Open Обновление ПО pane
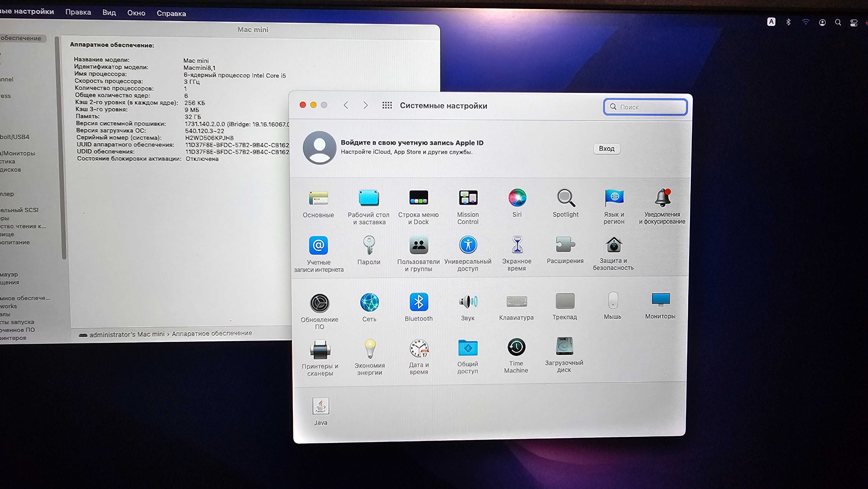Image resolution: width=868 pixels, height=489 pixels. pyautogui.click(x=319, y=311)
